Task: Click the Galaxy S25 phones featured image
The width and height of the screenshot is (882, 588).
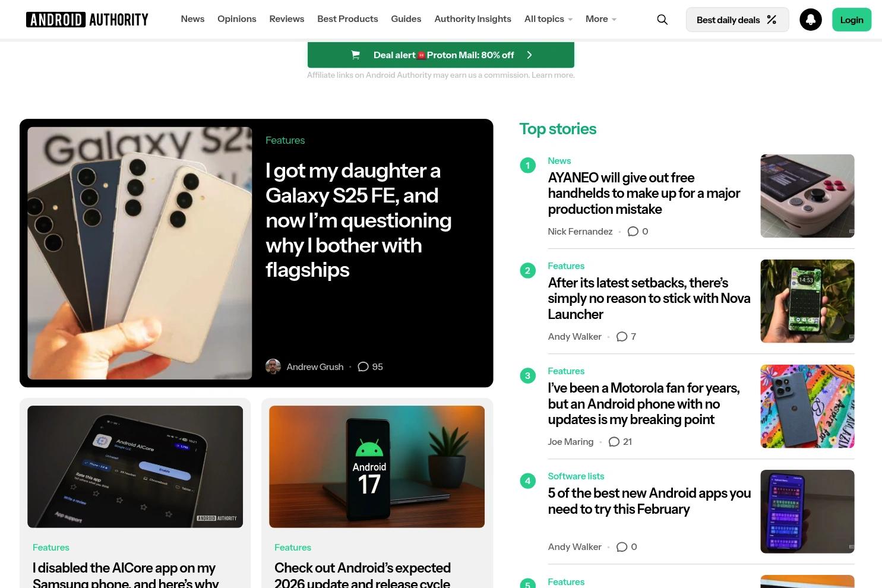Action: 140,253
